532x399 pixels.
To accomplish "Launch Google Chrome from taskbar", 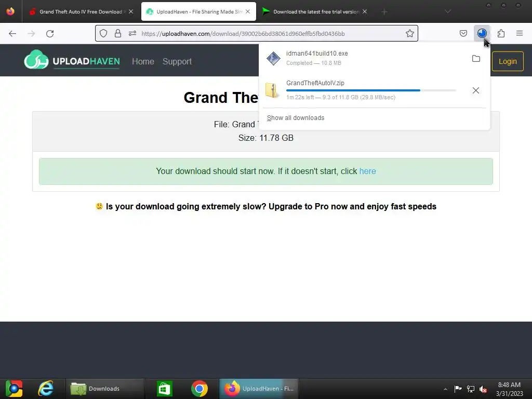I will [199, 389].
